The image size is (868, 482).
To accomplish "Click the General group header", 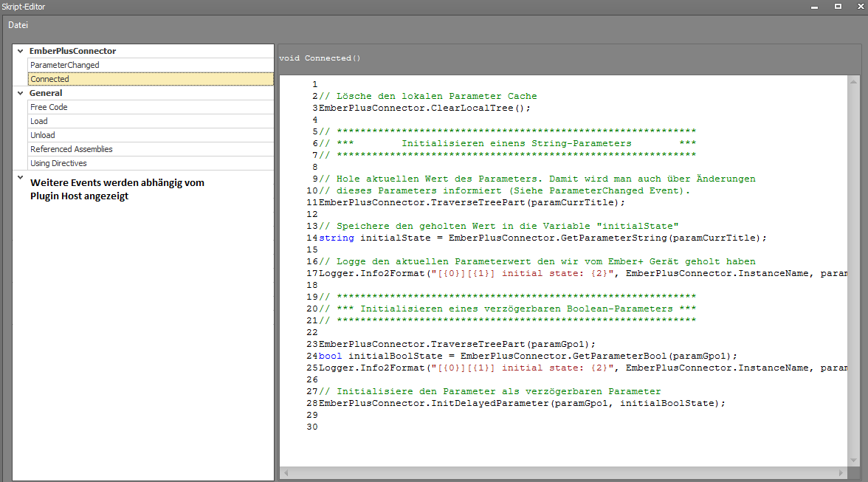I will [46, 93].
